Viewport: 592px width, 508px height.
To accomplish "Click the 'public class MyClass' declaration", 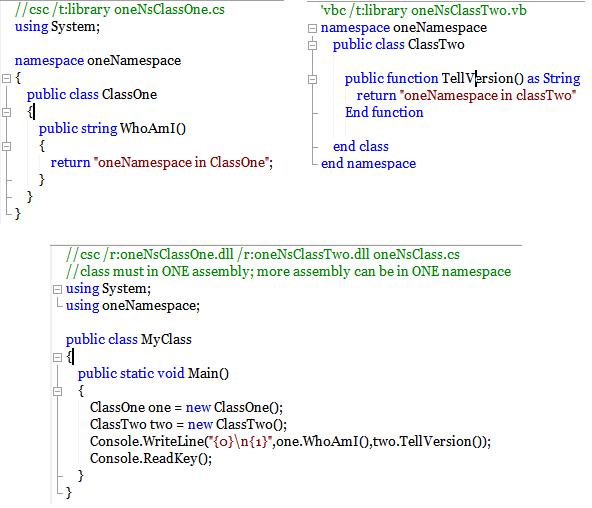I will (x=129, y=339).
